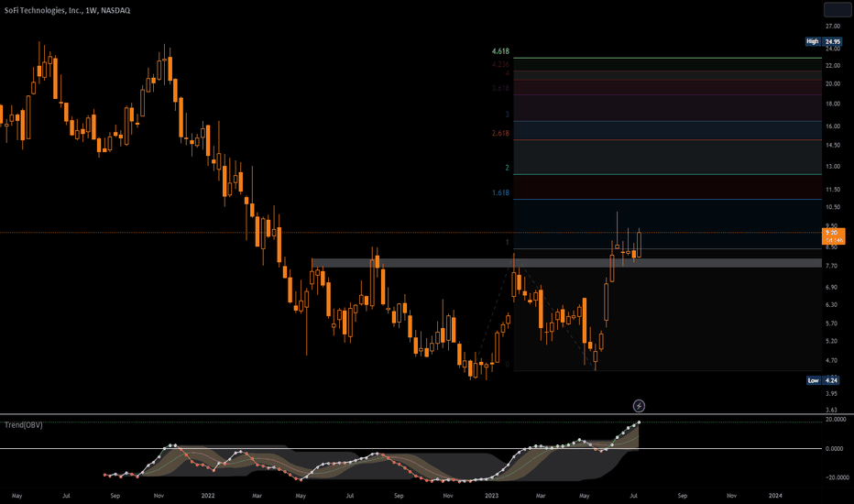Click the High 24.95 price label
This screenshot has height=504, width=854.
pos(824,41)
